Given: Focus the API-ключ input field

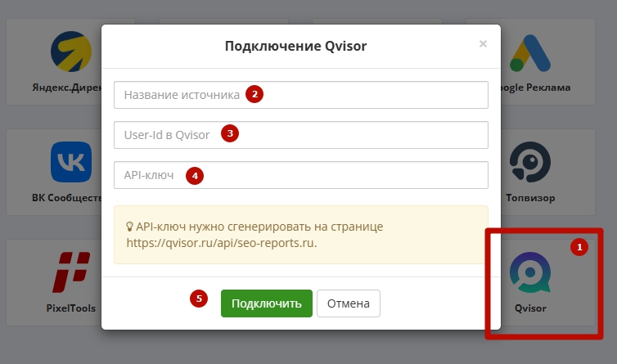Looking at the screenshot, I should click(x=301, y=175).
